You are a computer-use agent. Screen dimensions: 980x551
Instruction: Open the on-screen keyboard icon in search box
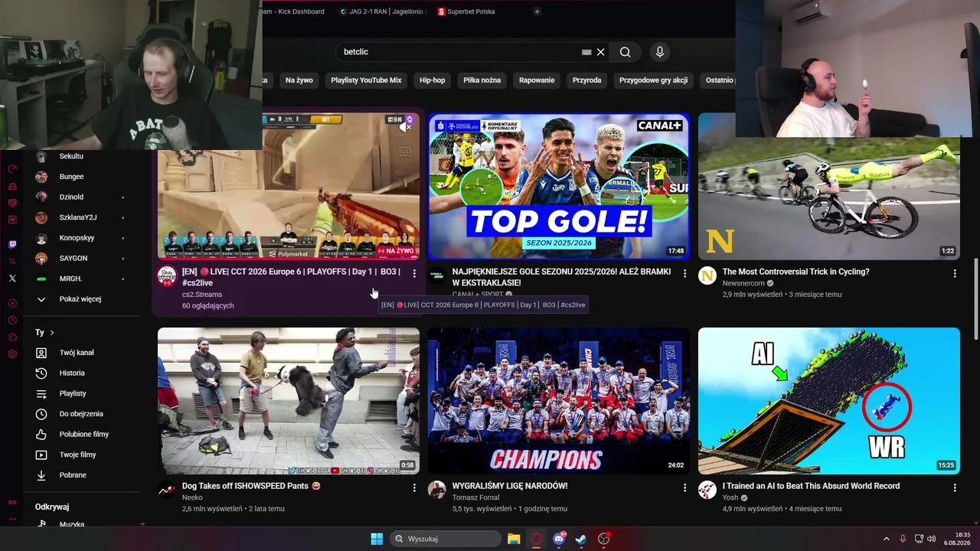click(x=586, y=52)
